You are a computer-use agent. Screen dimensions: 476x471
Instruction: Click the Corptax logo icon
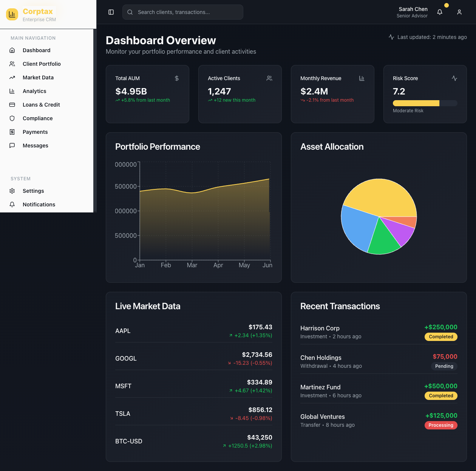point(12,14)
